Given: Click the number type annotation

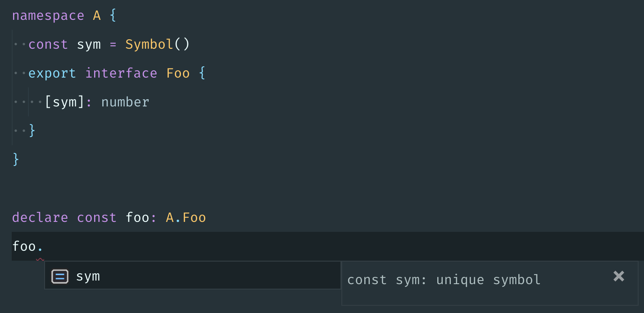Looking at the screenshot, I should 125,101.
